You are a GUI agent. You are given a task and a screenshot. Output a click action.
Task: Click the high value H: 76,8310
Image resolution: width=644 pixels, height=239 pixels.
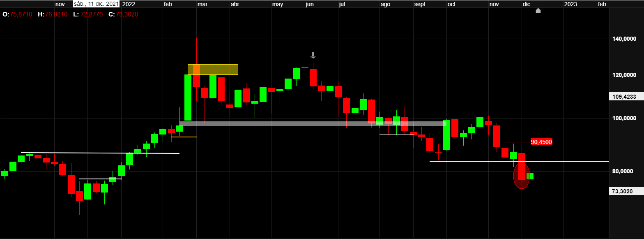click(x=53, y=14)
